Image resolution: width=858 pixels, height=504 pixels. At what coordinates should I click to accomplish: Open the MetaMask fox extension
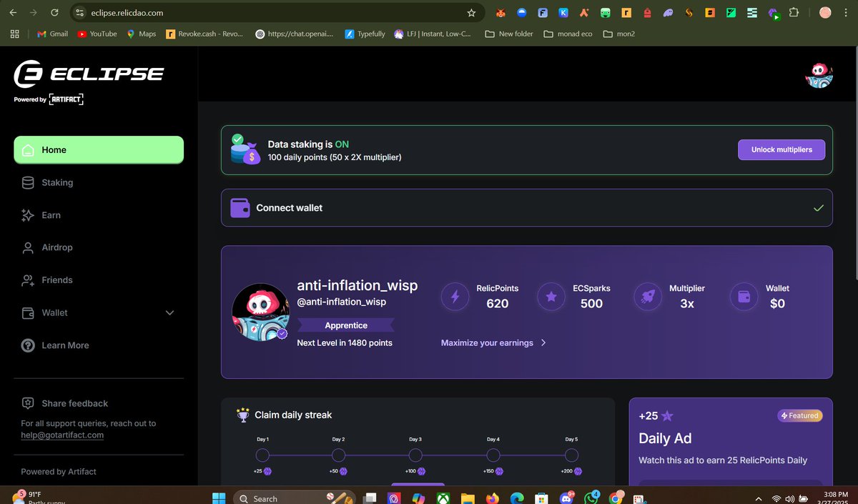point(501,13)
